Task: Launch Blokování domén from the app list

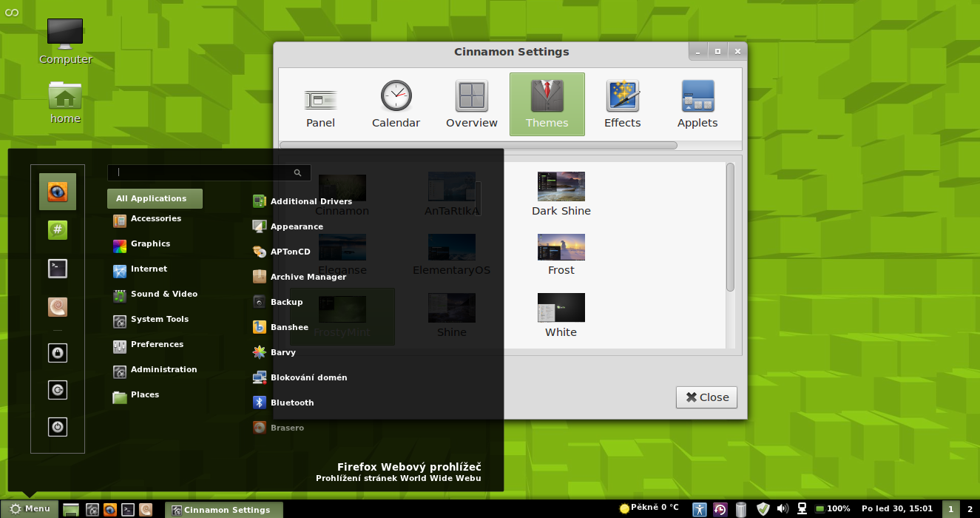Action: coord(300,377)
